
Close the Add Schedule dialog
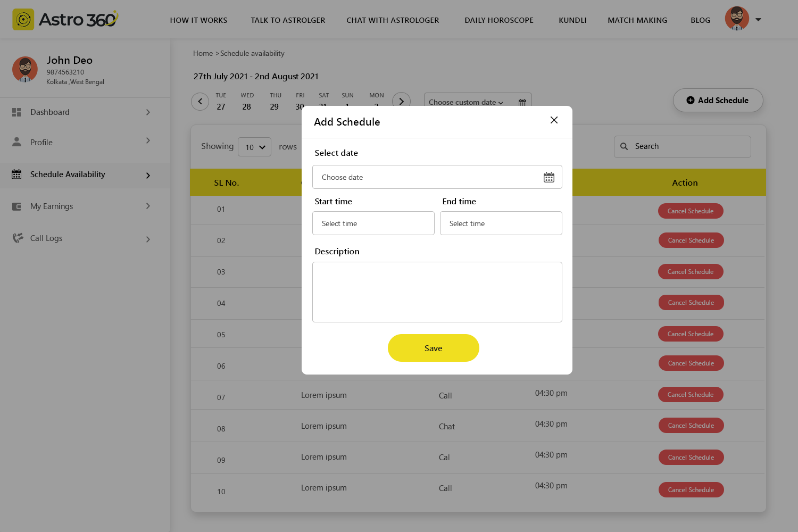coord(554,120)
